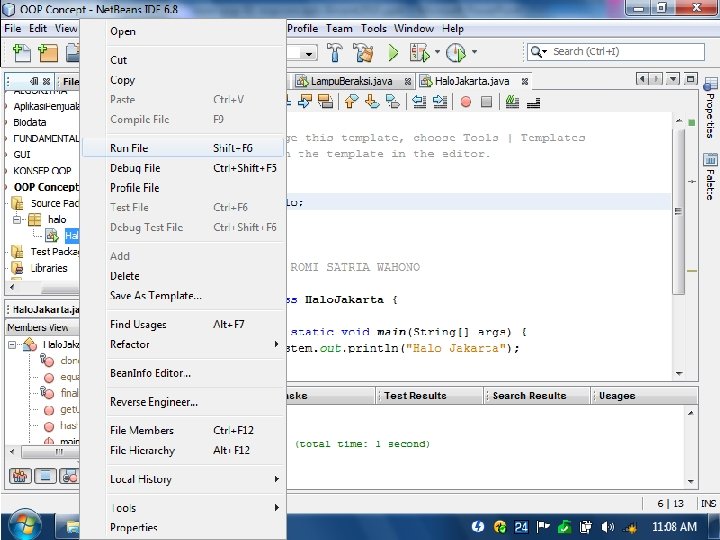Viewport: 720px width, 540px height.
Task: Close the HaloJakarta.java tab
Action: (x=525, y=82)
